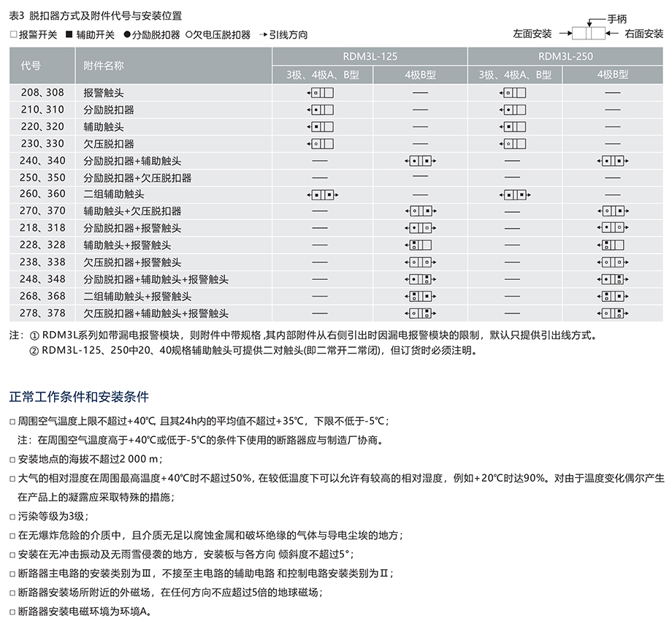Select the RDM3L-250 column header

565,56
